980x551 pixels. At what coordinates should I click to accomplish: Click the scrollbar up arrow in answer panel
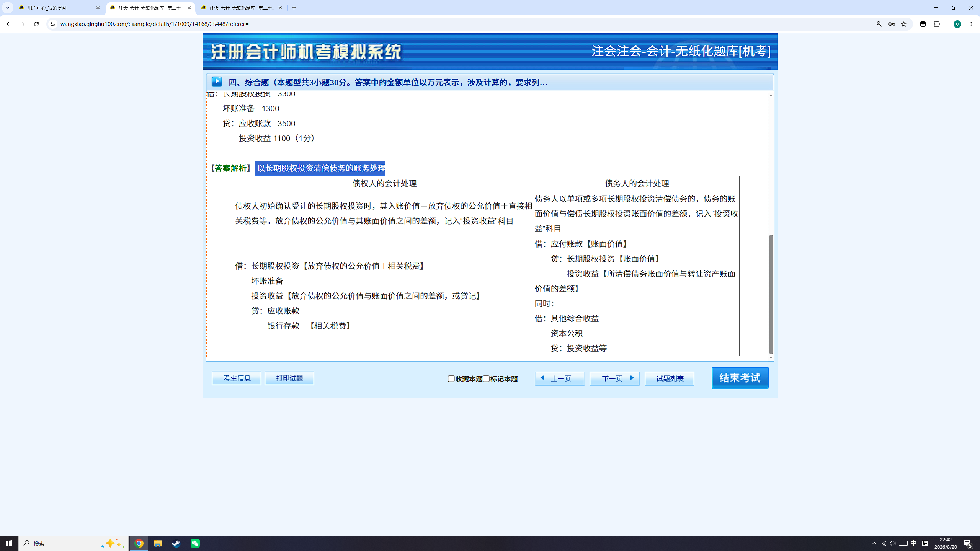pos(771,95)
